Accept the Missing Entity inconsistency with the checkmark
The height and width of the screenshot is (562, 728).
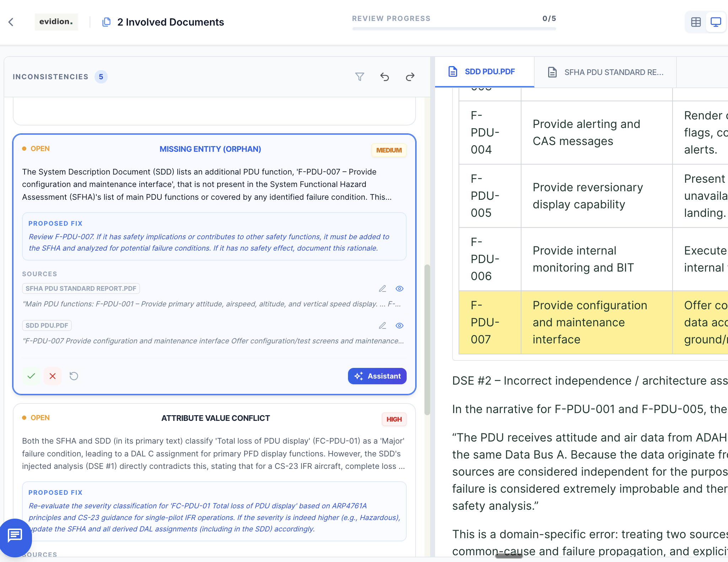(x=31, y=376)
